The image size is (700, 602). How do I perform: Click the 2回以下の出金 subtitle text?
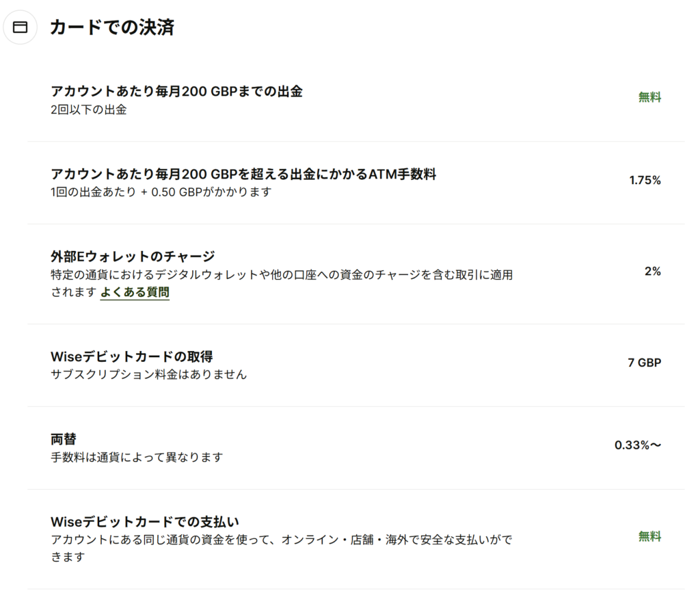pos(89,109)
